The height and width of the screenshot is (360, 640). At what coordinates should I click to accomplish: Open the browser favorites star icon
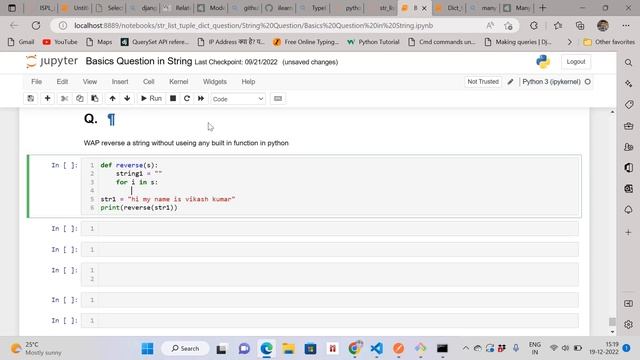(558, 26)
